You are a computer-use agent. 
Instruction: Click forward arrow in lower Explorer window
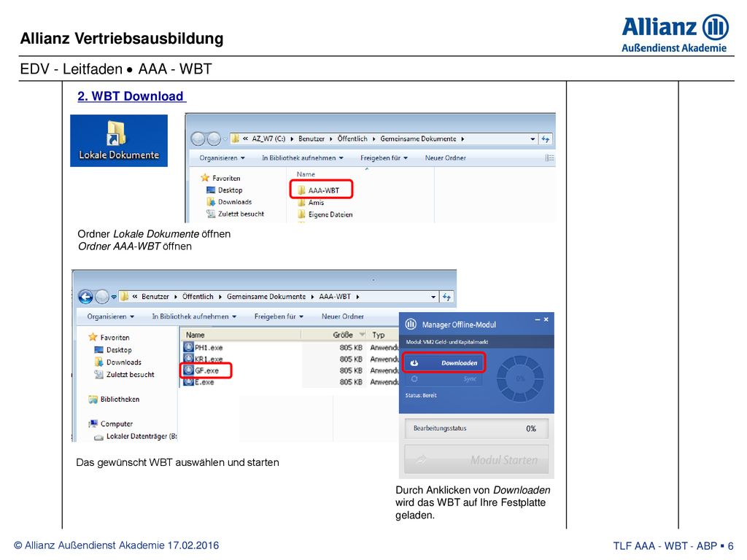coord(102,297)
